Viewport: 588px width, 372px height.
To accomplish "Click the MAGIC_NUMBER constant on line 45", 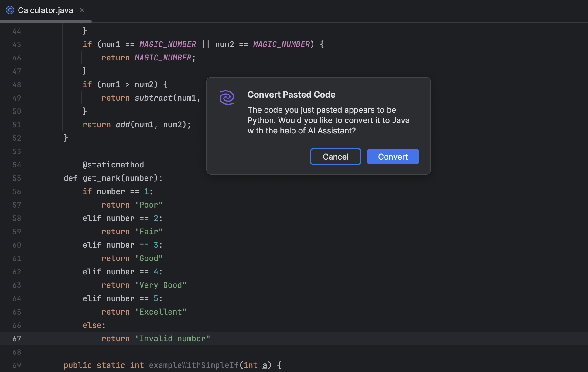I will pyautogui.click(x=167, y=44).
